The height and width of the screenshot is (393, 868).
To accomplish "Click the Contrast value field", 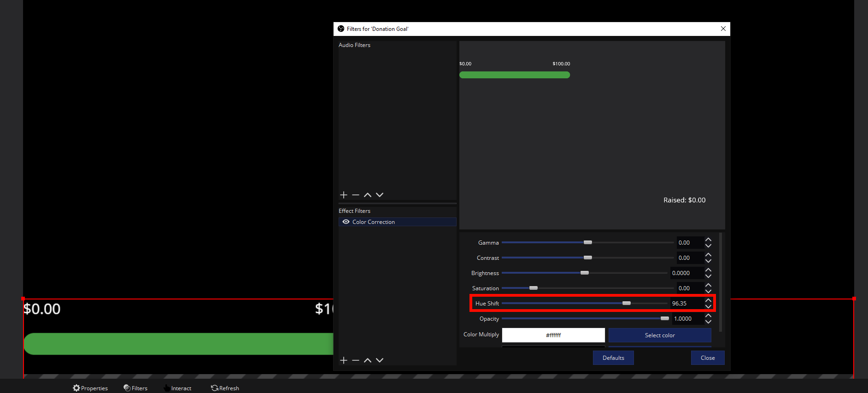I will (690, 258).
